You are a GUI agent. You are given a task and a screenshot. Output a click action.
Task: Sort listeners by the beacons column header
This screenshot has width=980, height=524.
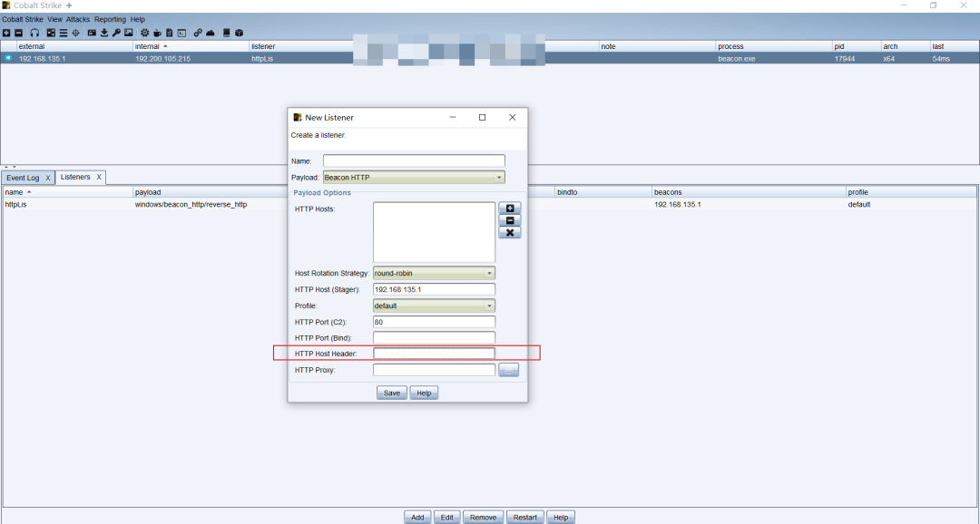pyautogui.click(x=749, y=192)
